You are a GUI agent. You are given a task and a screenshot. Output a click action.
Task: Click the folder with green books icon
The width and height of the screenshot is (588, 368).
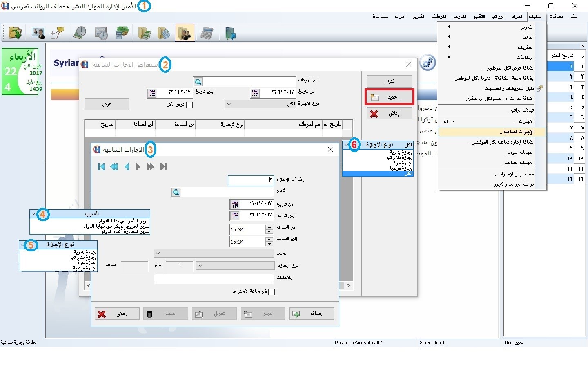click(x=145, y=33)
